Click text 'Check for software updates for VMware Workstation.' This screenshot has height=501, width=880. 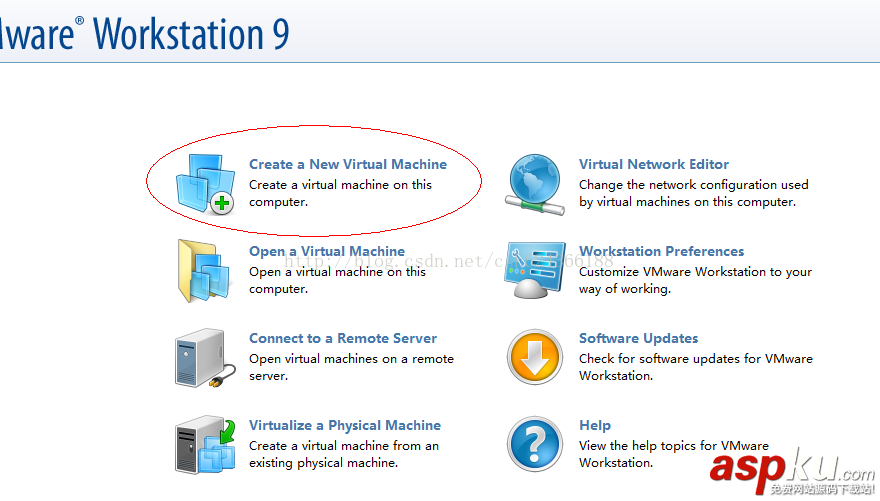pyautogui.click(x=696, y=367)
